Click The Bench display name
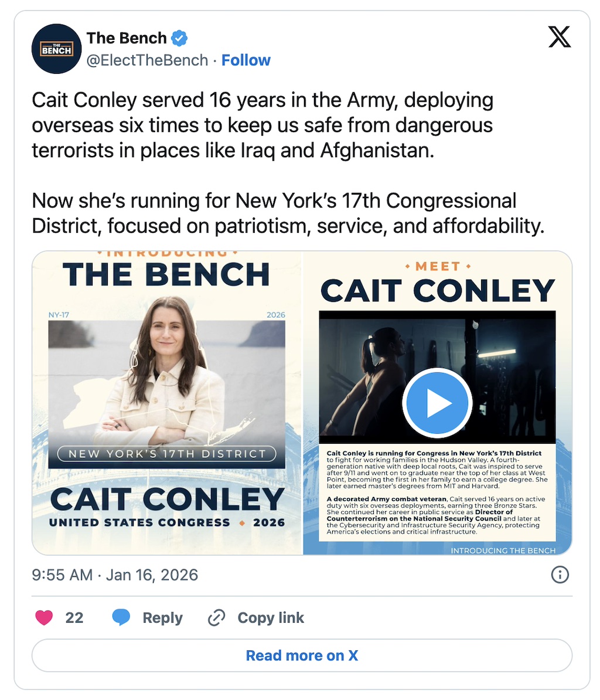The image size is (600, 700). point(127,39)
